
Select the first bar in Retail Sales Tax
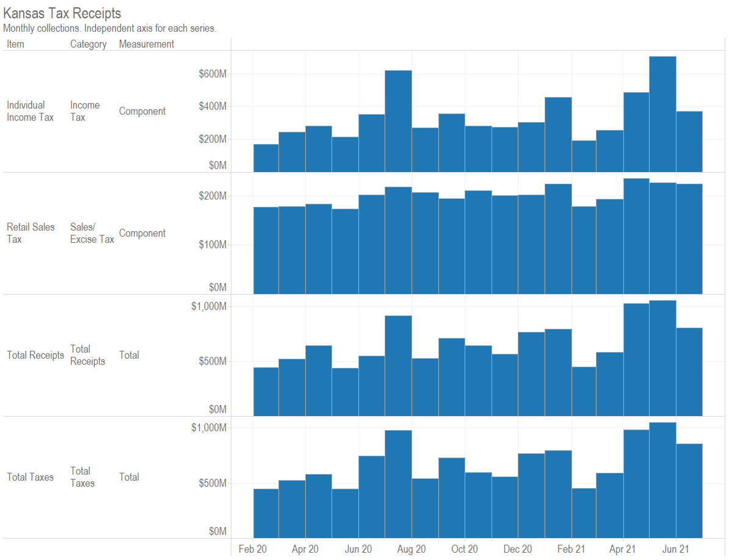coord(266,250)
